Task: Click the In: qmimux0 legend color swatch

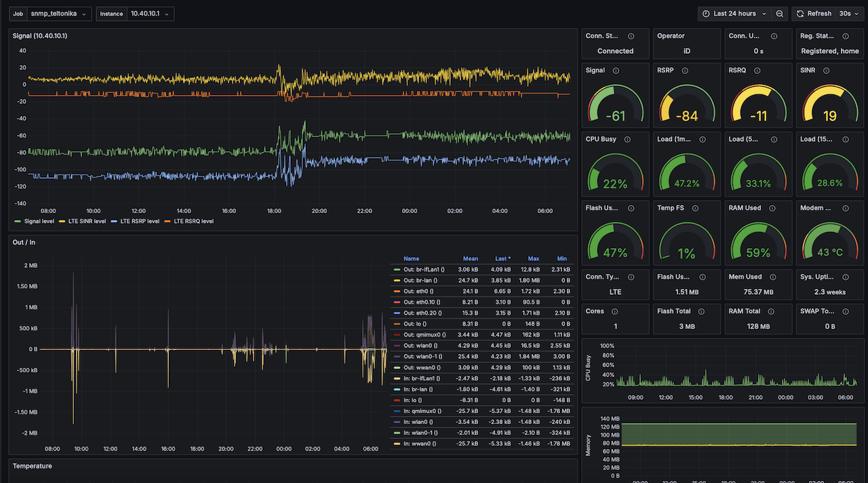Action: pos(397,411)
